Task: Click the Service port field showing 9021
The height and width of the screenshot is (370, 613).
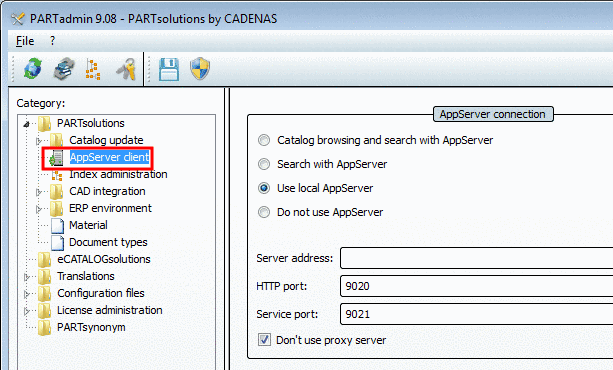Action: tap(477, 314)
